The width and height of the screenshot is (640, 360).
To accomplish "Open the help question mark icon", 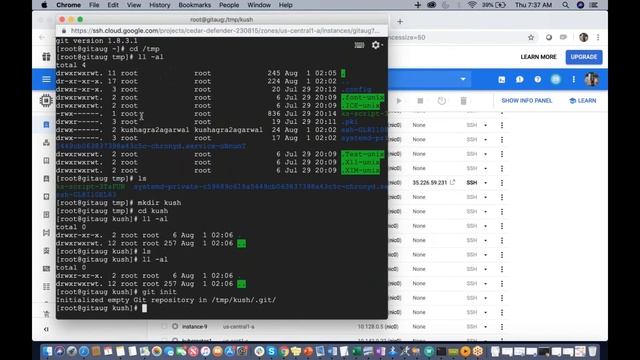I will click(538, 80).
